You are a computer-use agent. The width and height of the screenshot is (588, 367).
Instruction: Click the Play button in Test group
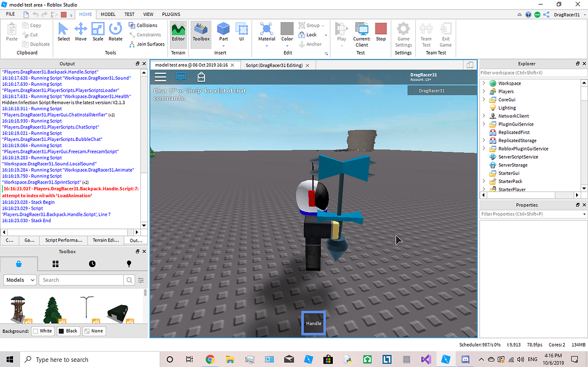[341, 34]
